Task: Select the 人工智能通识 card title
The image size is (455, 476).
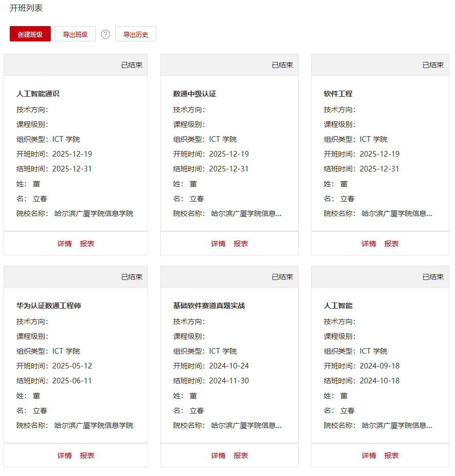Action: pos(38,94)
